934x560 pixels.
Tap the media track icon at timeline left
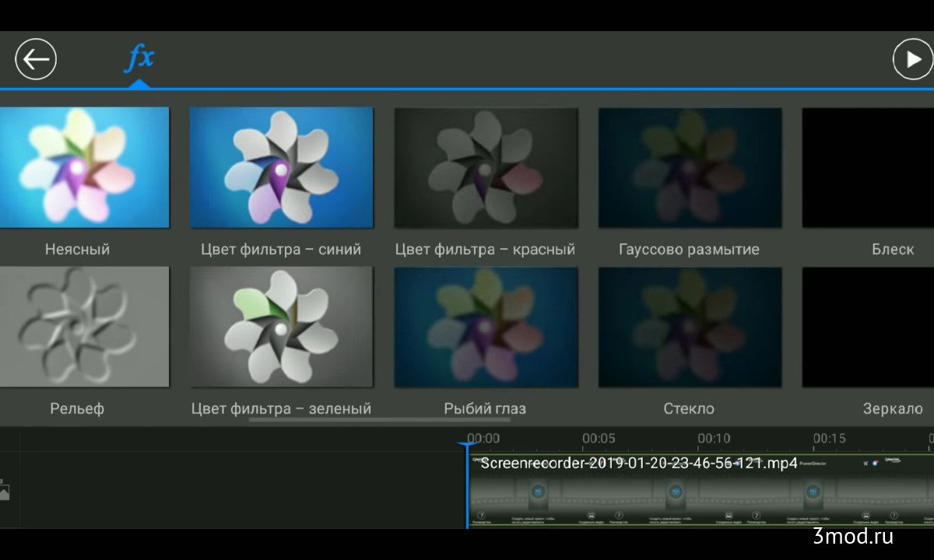tap(5, 492)
